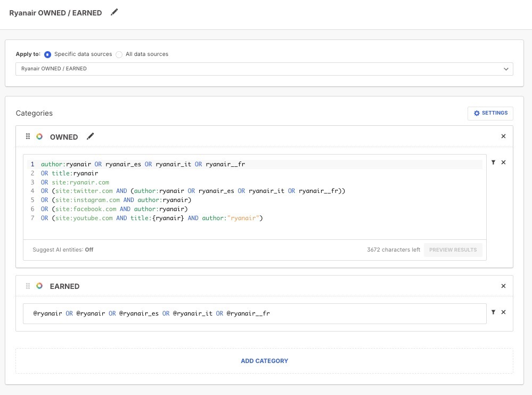Remove the OWNED category
532x395 pixels.
(503, 136)
